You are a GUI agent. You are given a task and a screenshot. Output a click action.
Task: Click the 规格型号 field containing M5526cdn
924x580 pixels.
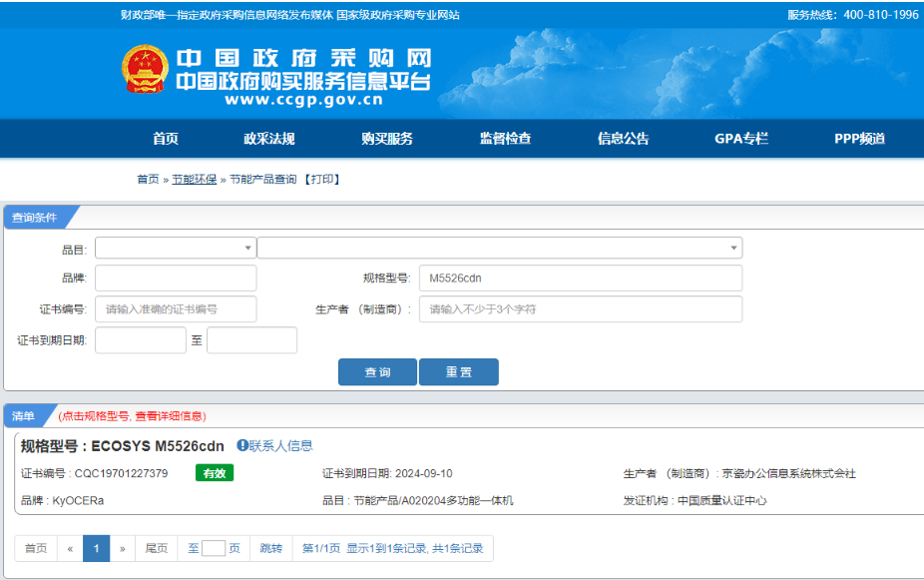click(581, 279)
